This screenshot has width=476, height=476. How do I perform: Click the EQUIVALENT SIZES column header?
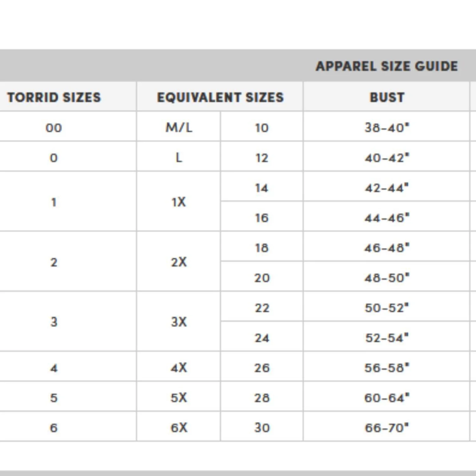(x=220, y=97)
